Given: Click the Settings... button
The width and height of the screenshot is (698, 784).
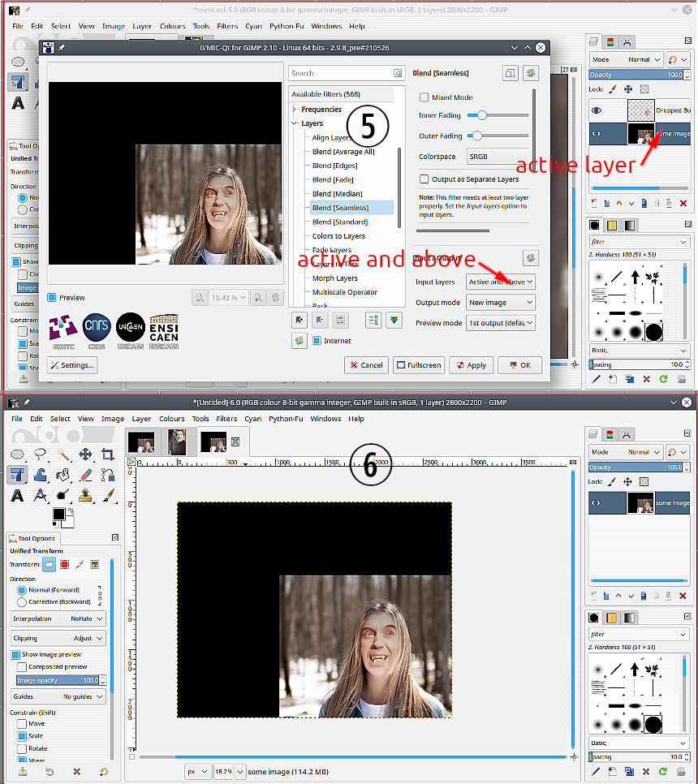Looking at the screenshot, I should pos(72,365).
